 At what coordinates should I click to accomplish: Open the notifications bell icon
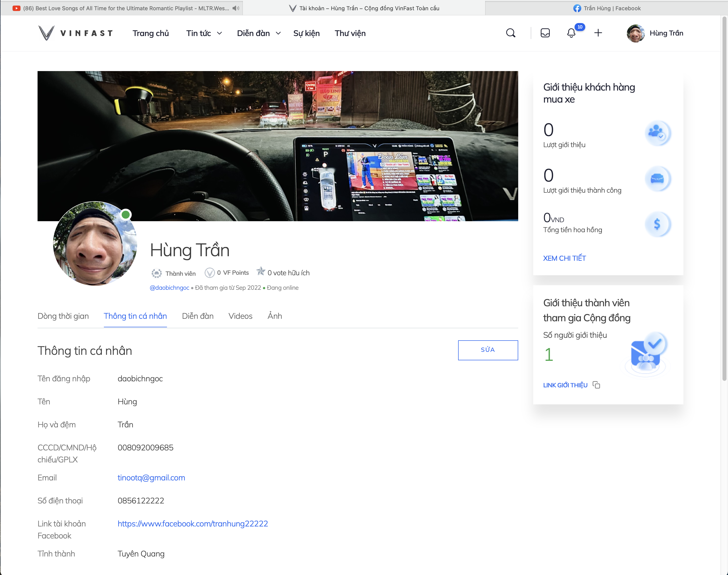pos(571,33)
